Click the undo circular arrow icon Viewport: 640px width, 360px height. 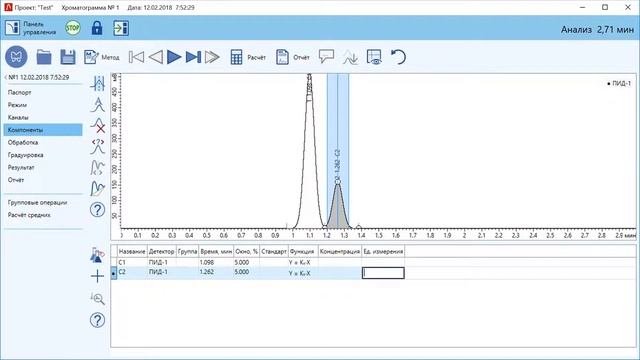click(398, 57)
